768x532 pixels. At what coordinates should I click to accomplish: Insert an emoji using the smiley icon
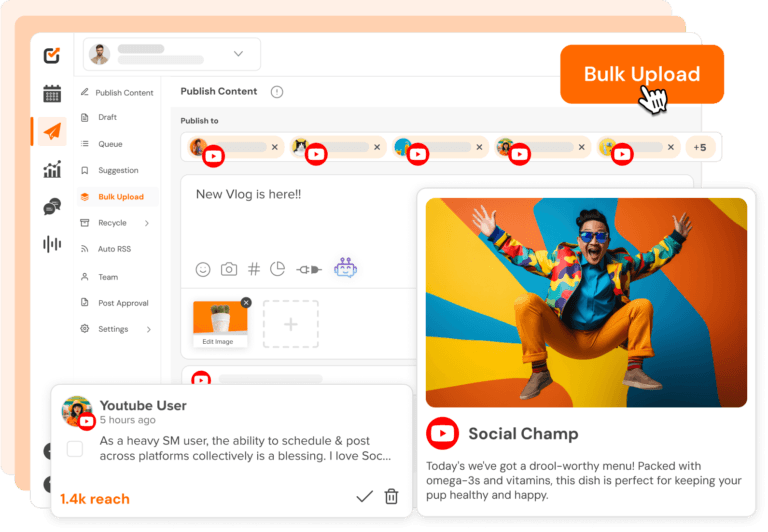click(203, 269)
